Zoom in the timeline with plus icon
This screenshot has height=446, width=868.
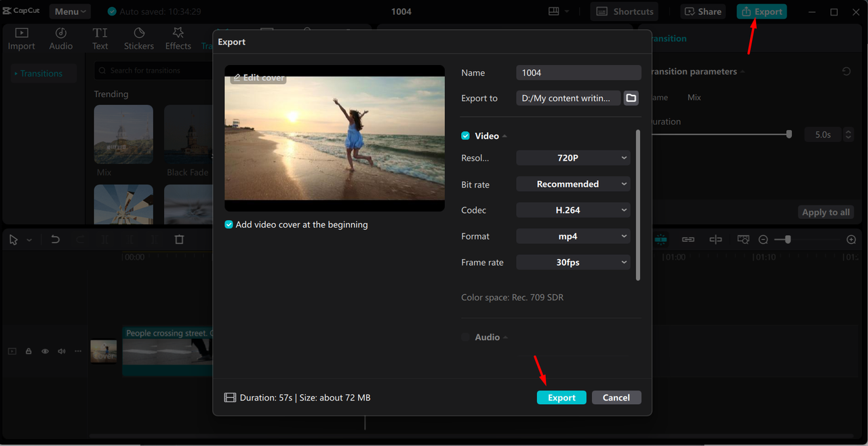pyautogui.click(x=851, y=240)
